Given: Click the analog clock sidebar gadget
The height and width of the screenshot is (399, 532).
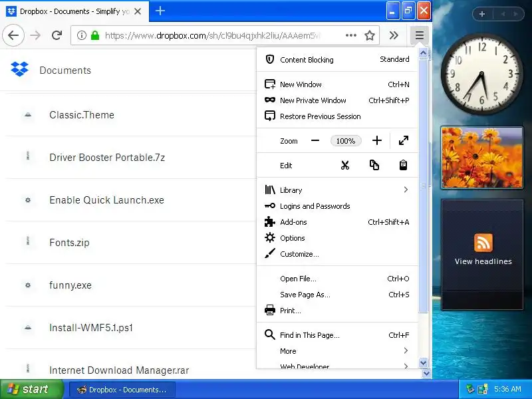Looking at the screenshot, I should coord(481,73).
